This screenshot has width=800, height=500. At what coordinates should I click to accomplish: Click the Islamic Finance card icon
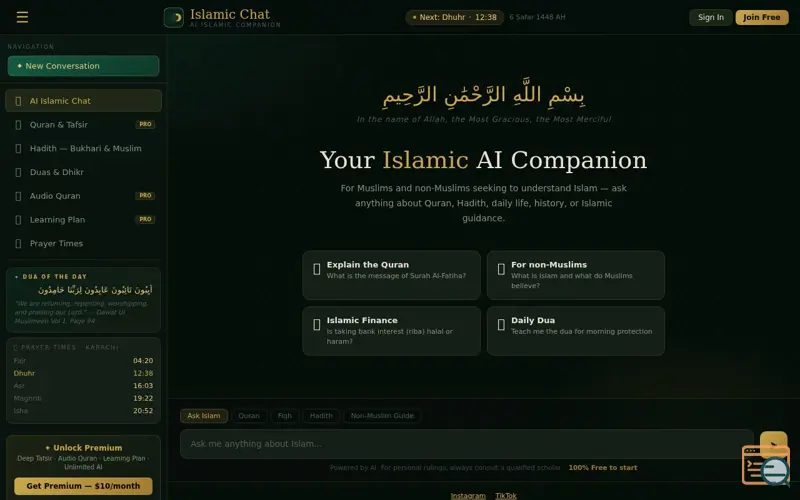pyautogui.click(x=316, y=324)
